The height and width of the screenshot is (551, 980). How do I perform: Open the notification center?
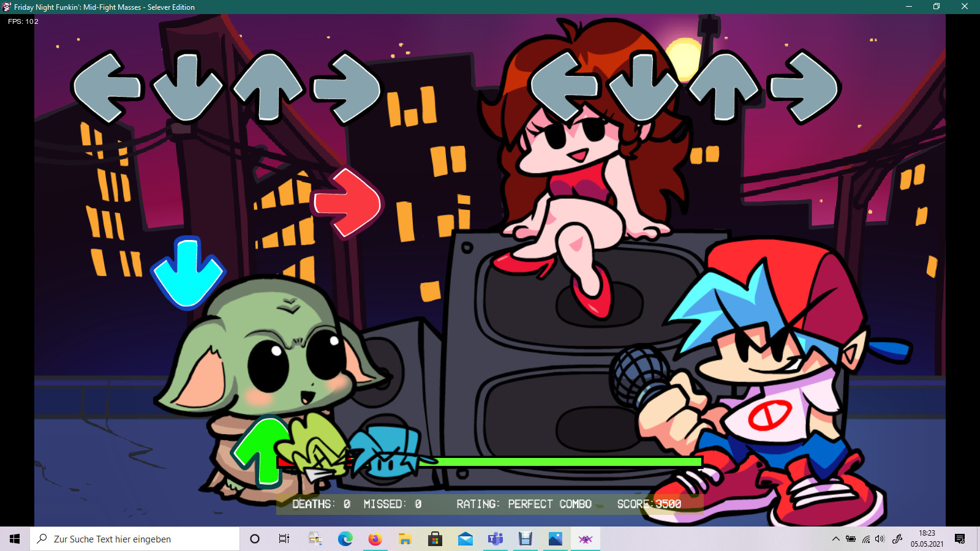[x=960, y=539]
